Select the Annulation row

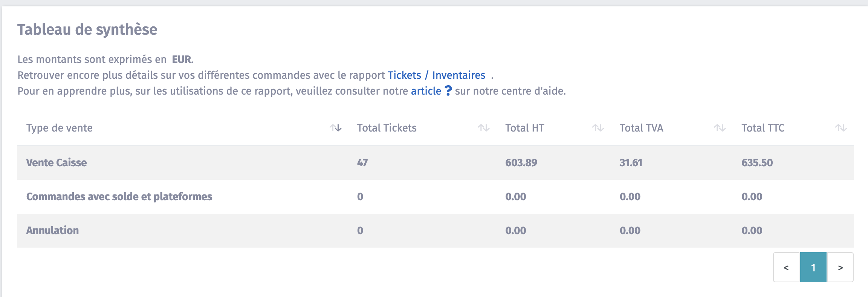tap(436, 231)
